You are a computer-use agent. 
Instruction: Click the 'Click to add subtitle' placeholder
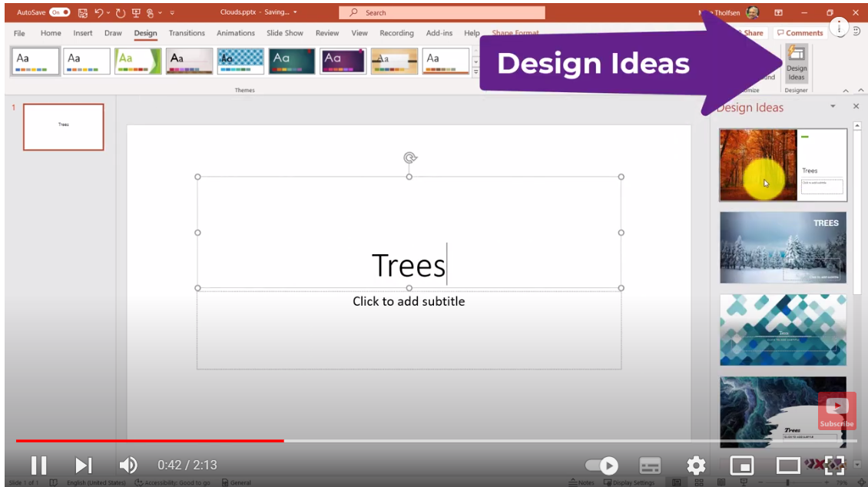click(409, 302)
